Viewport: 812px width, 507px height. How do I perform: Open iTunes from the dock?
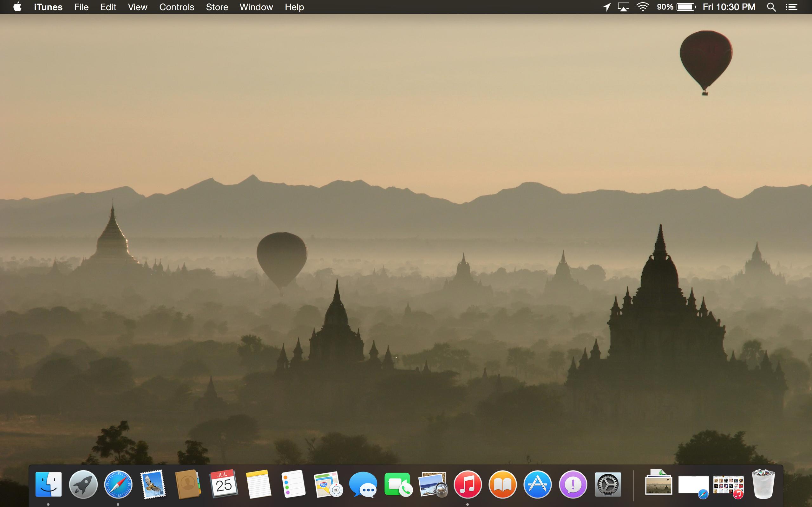pyautogui.click(x=468, y=485)
